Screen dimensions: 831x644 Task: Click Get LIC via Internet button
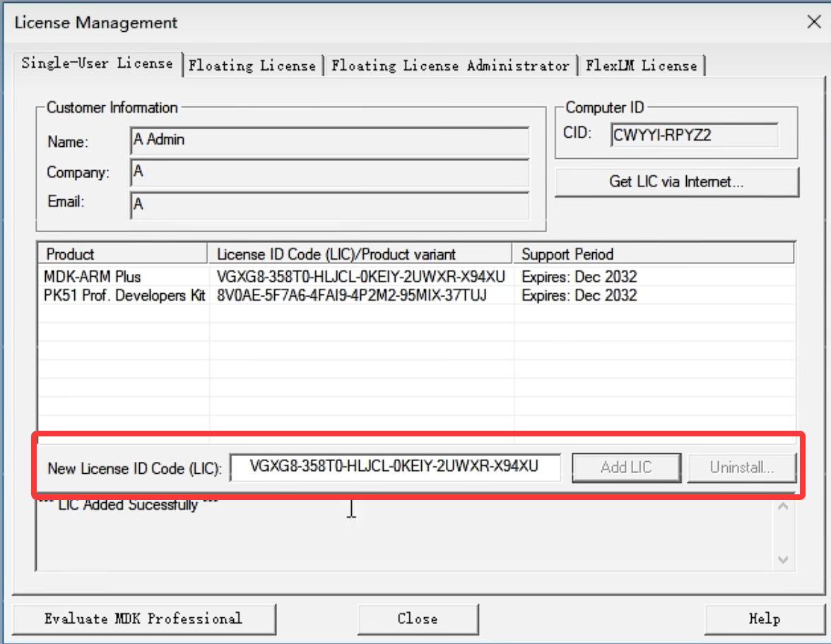(676, 182)
